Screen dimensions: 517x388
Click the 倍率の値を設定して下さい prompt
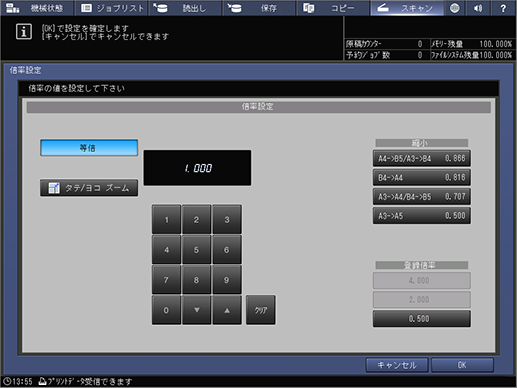pyautogui.click(x=77, y=88)
